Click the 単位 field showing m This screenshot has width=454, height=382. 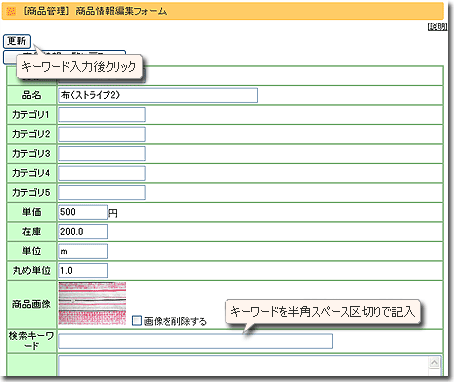click(83, 251)
